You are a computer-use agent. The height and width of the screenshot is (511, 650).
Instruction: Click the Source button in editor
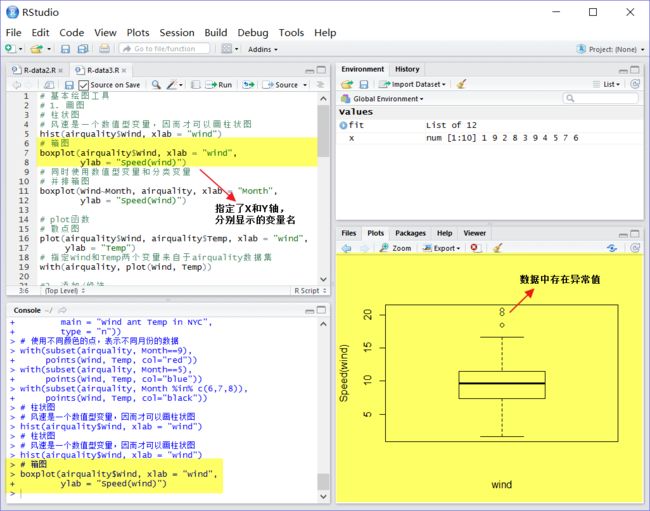(281, 85)
